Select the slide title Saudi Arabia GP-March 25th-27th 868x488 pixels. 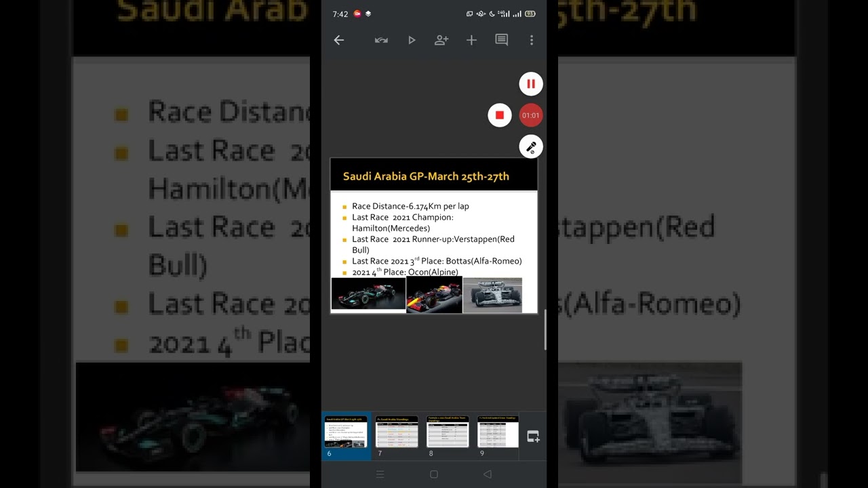click(426, 176)
